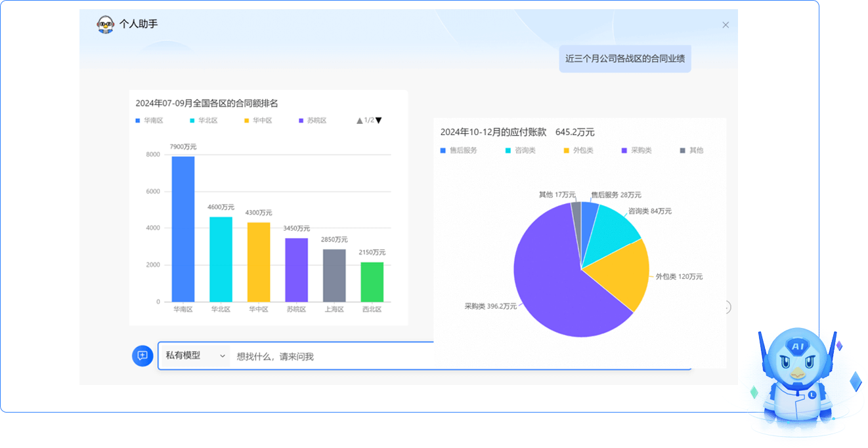Hide the 苏皖区 legend series
Screen dimensions: 868x448
coord(313,121)
